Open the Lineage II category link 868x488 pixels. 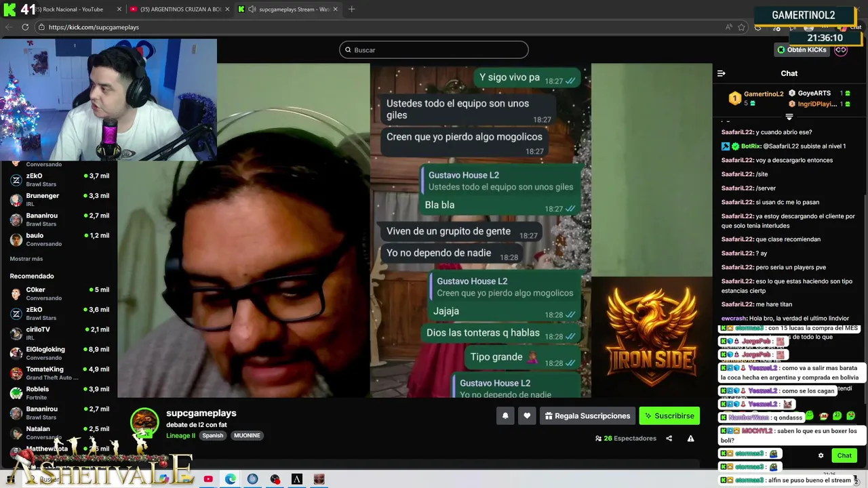[180, 435]
